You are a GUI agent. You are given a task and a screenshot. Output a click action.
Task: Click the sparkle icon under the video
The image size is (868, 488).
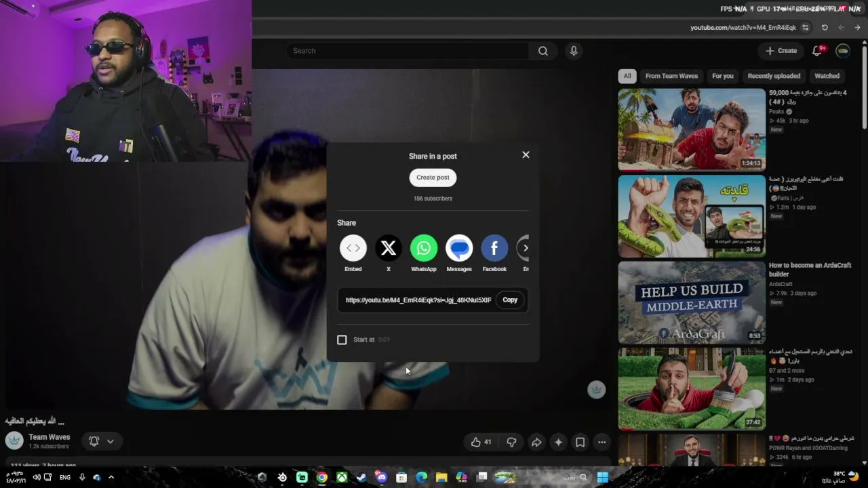tap(558, 443)
